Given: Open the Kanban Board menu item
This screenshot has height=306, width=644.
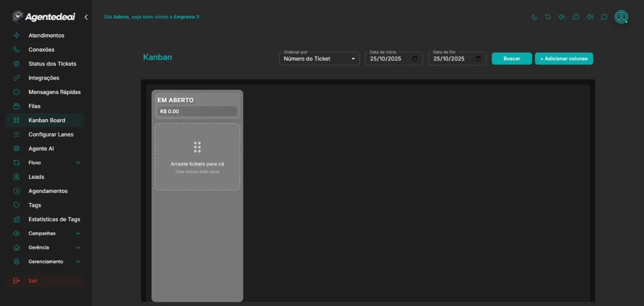Looking at the screenshot, I should [45, 120].
